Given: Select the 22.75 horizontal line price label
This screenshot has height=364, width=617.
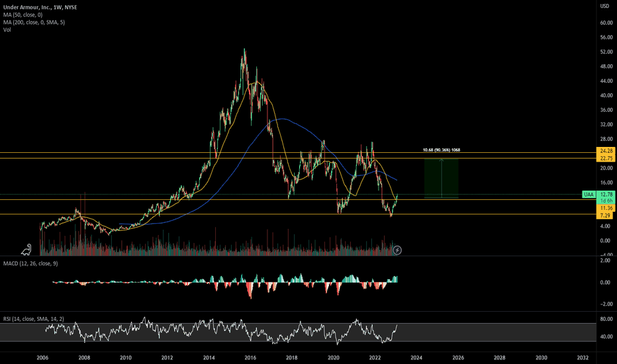Looking at the screenshot, I should [x=606, y=158].
